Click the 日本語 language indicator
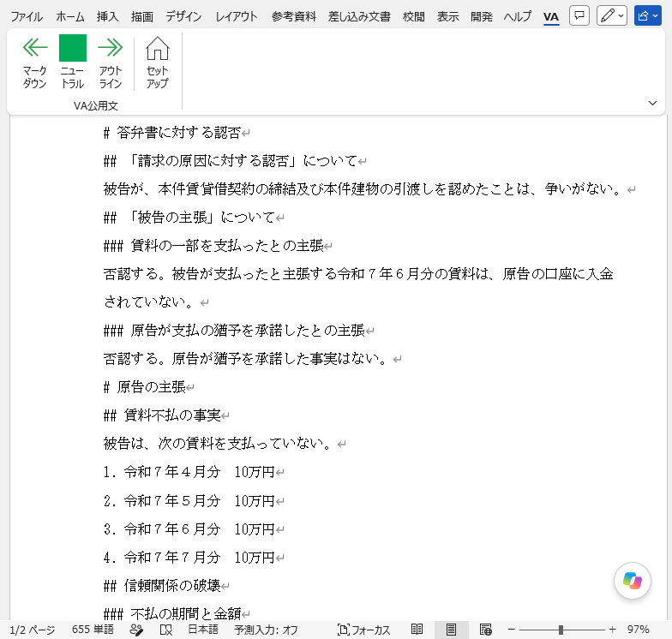The height and width of the screenshot is (639, 672). pyautogui.click(x=203, y=630)
